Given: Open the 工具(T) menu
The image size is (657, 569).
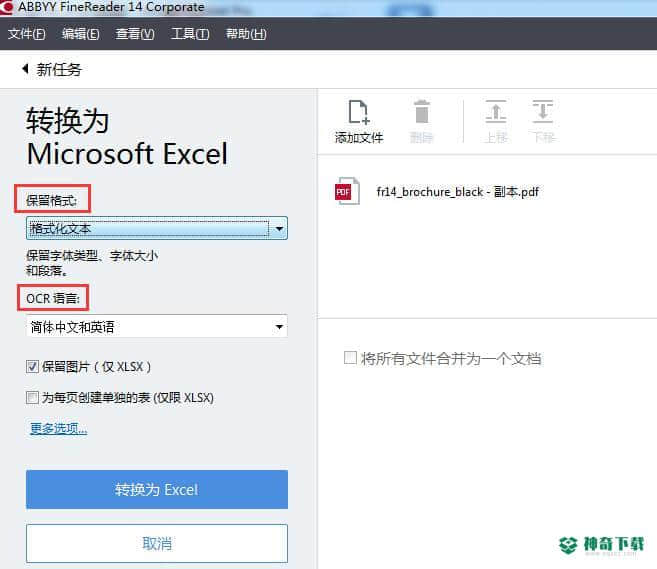Looking at the screenshot, I should pyautogui.click(x=190, y=34).
